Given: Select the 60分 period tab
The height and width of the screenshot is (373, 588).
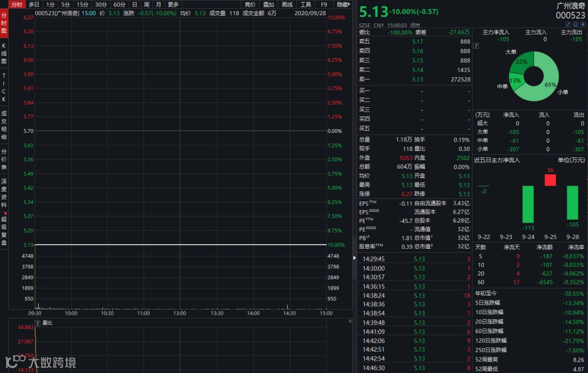Looking at the screenshot, I should [119, 4].
